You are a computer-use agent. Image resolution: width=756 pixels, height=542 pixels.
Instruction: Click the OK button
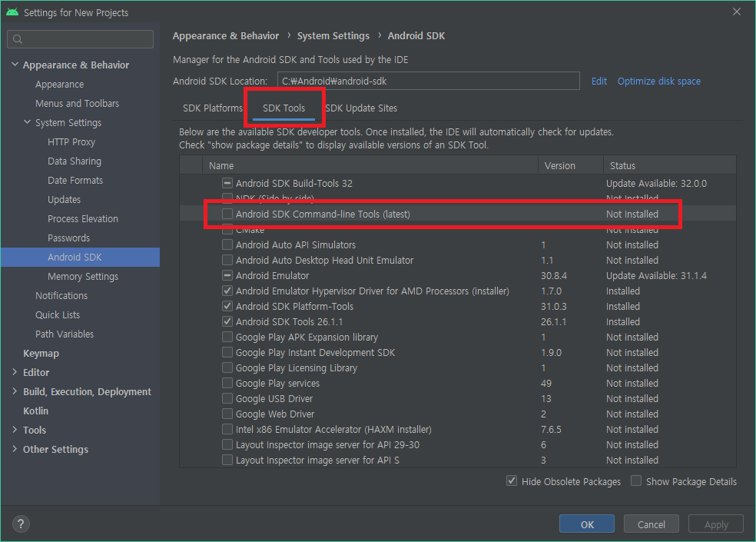pos(587,524)
